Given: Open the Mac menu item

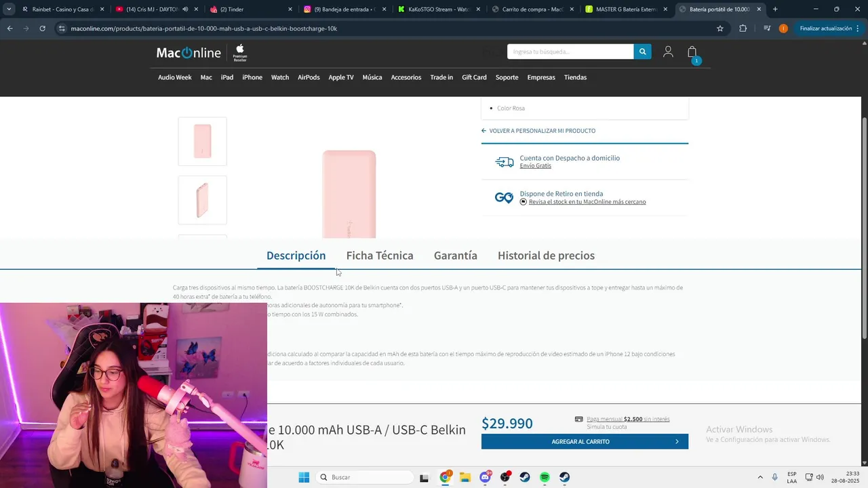Looking at the screenshot, I should pyautogui.click(x=206, y=77).
